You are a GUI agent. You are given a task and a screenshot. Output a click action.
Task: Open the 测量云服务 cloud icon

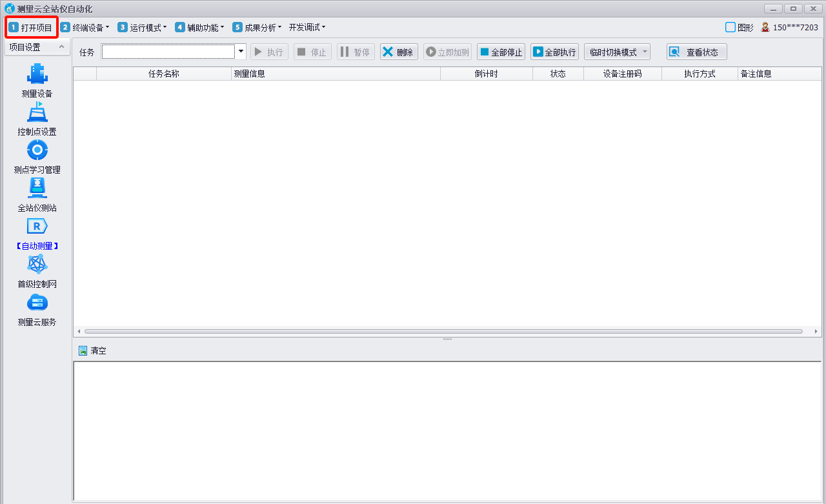[37, 303]
